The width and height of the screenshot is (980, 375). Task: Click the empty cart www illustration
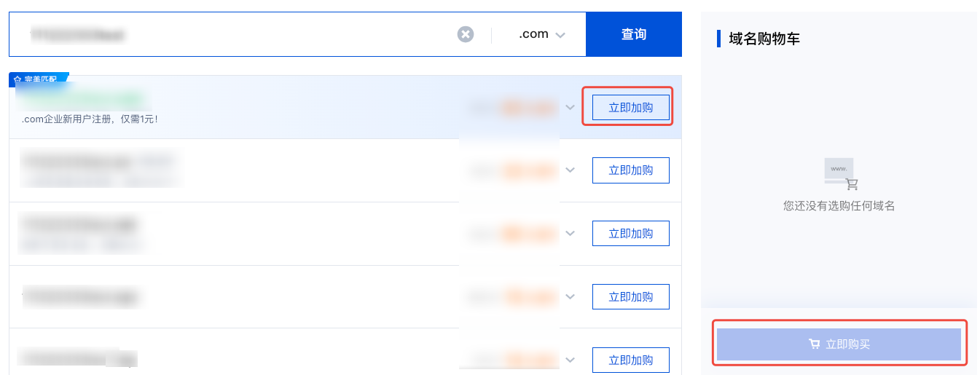842,174
